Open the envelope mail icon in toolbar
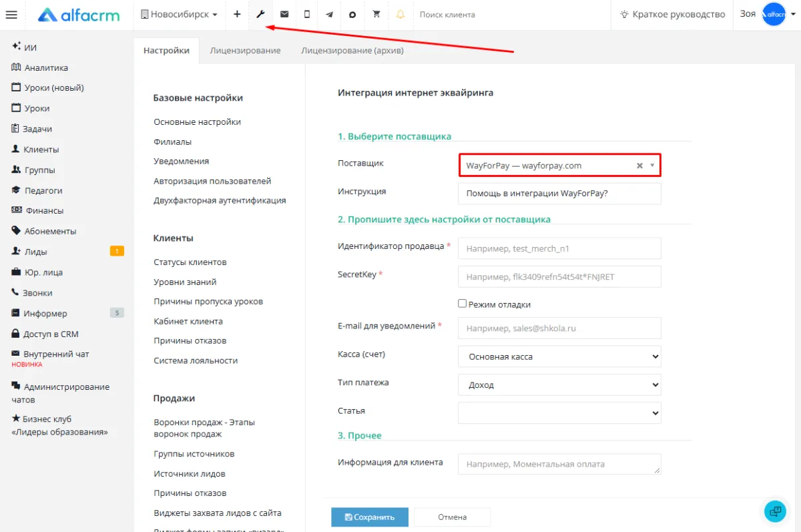 pyautogui.click(x=284, y=14)
